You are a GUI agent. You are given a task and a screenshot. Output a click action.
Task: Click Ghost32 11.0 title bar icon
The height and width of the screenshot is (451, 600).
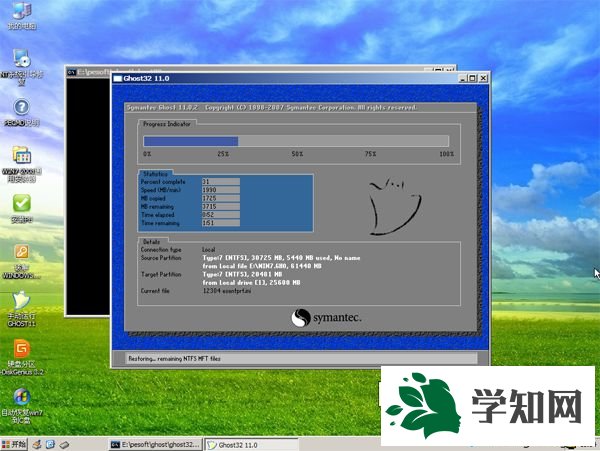[x=117, y=78]
